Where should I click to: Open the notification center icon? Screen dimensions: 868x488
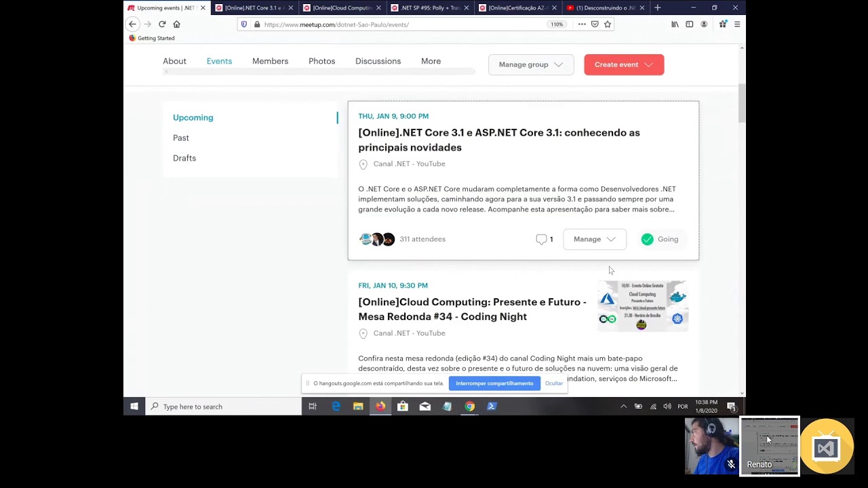point(732,406)
